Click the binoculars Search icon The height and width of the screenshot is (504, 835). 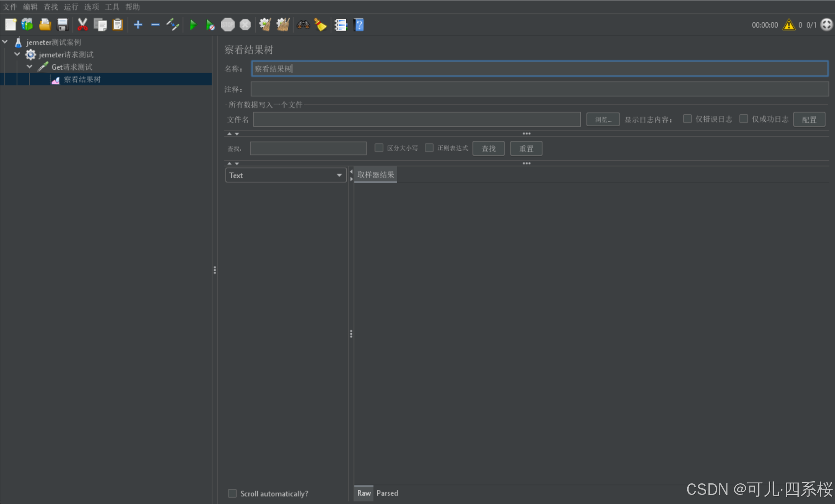303,25
